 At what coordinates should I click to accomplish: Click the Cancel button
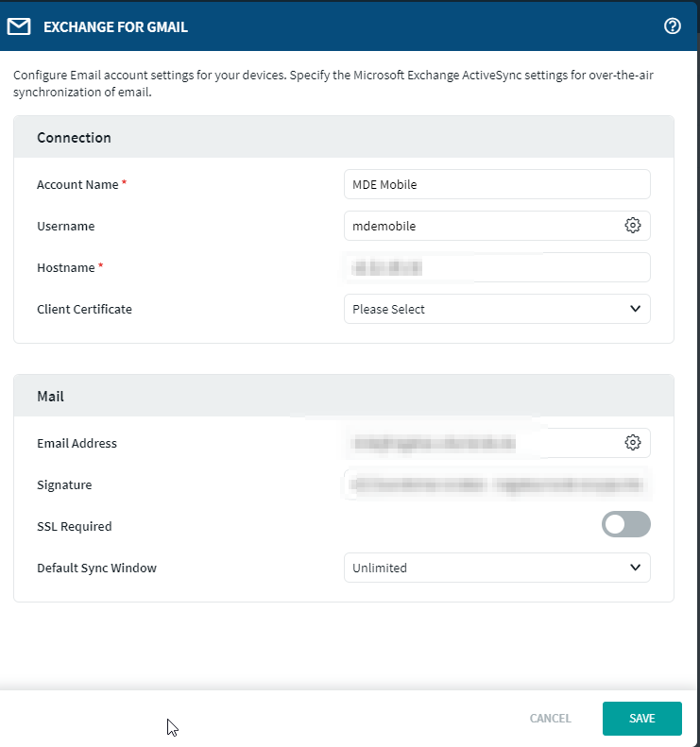point(550,719)
